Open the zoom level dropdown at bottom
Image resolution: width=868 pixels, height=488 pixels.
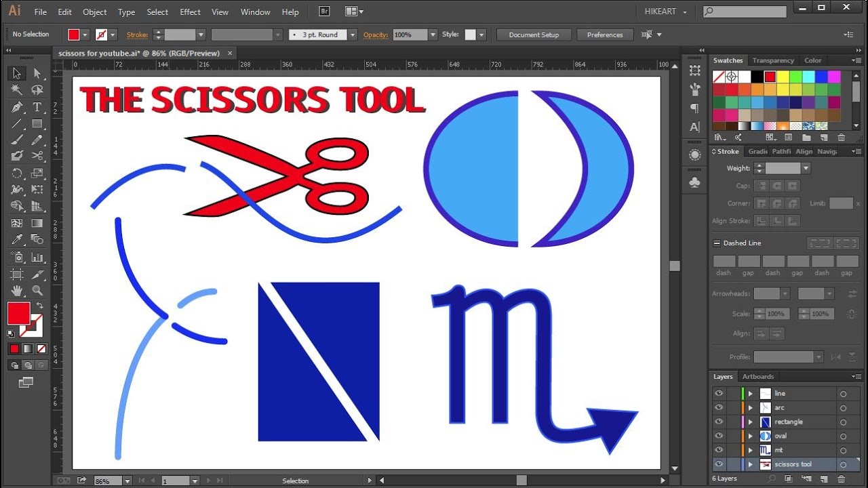[x=127, y=481]
